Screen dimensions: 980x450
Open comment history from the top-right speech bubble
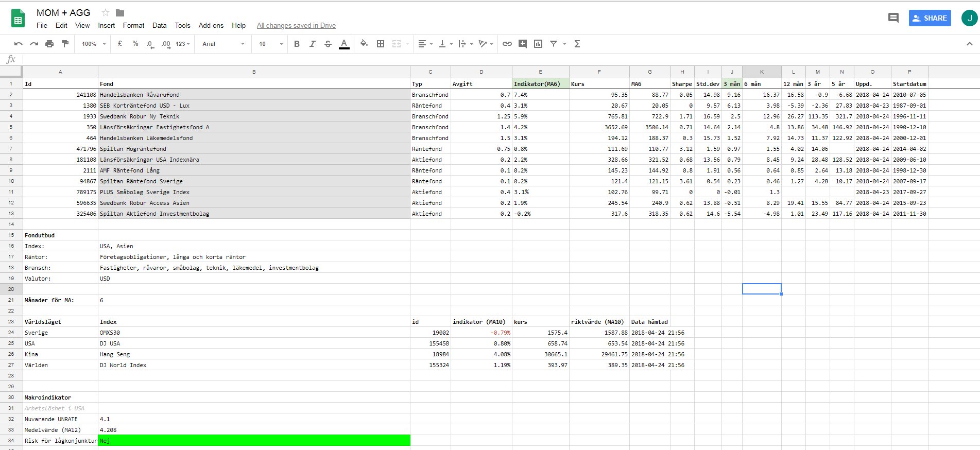click(893, 18)
